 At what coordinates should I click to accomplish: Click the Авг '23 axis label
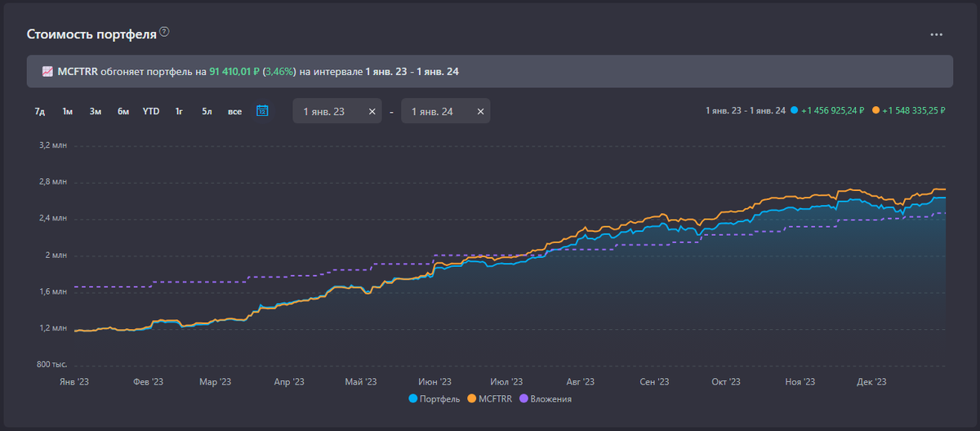point(580,381)
